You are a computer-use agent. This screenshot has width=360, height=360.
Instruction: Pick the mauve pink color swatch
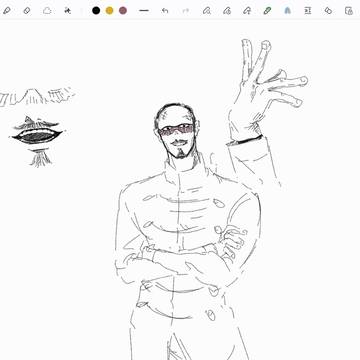123,11
